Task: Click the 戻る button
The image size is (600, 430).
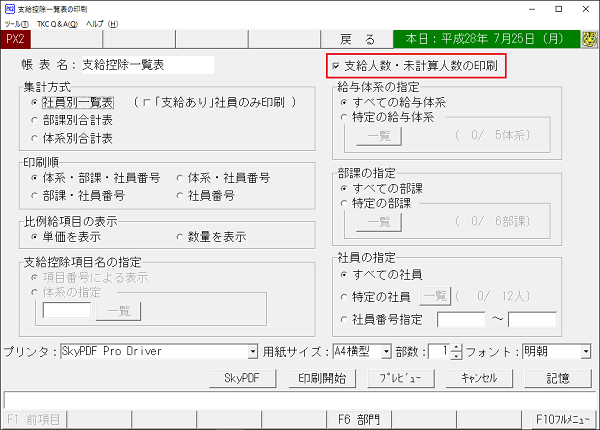Action: coord(357,39)
